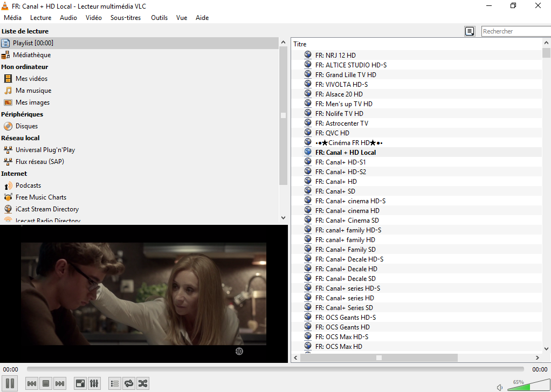This screenshot has width=551, height=392.
Task: Toggle the playlist visibility
Action: pos(114,383)
